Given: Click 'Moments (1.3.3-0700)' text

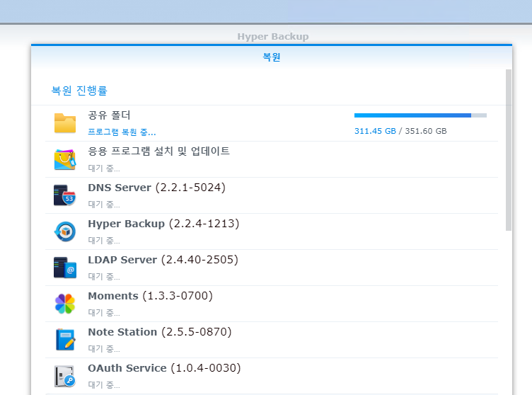Looking at the screenshot, I should 150,296.
